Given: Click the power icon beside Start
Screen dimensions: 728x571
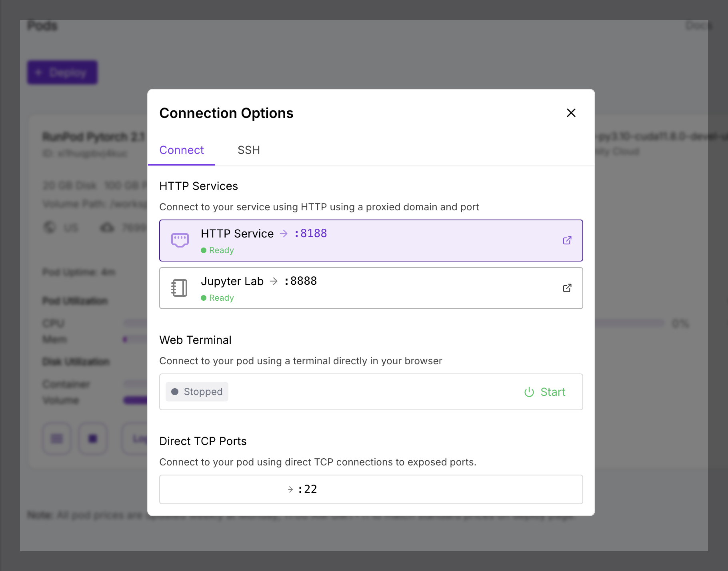Looking at the screenshot, I should point(528,392).
